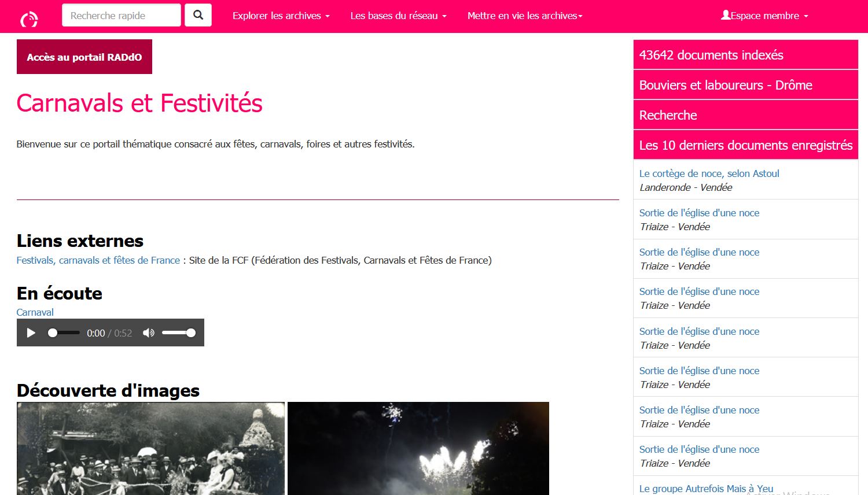Click the Espace membre user icon
Screen dimensions: 868x495
(x=726, y=15)
